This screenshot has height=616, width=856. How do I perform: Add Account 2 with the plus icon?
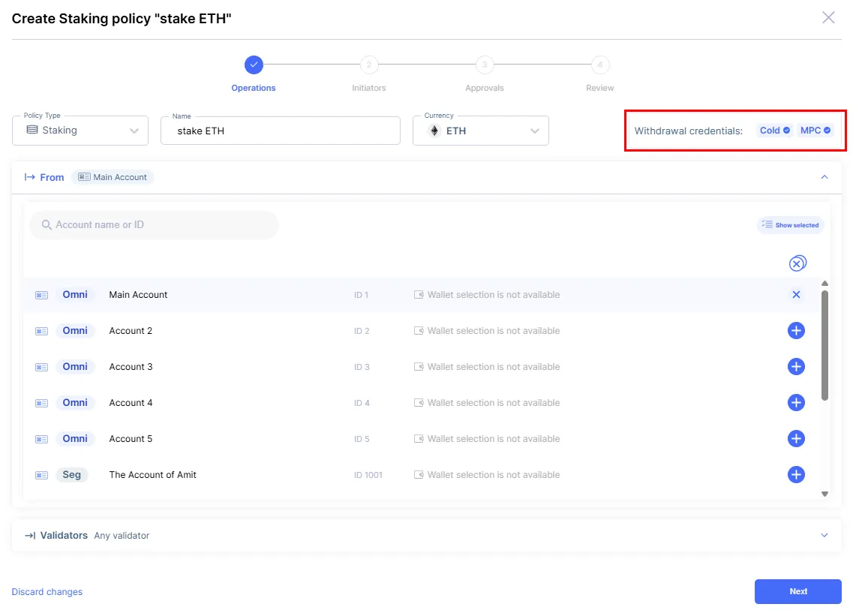pos(796,330)
